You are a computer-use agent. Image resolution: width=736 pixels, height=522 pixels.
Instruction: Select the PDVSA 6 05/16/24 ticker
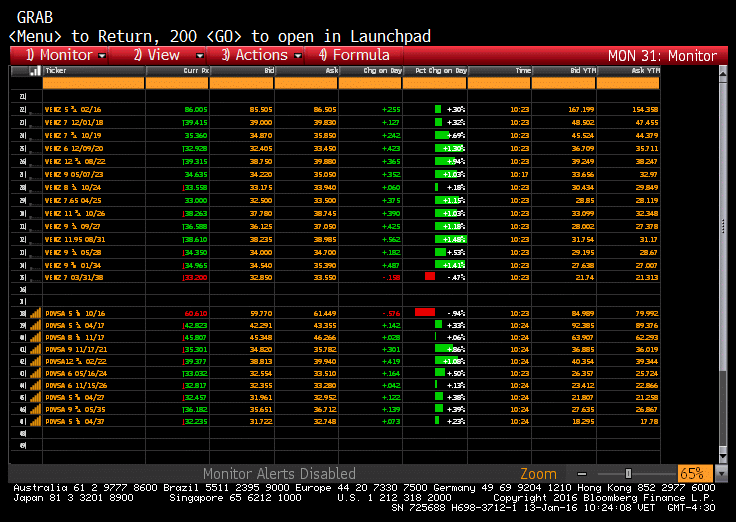tap(76, 374)
